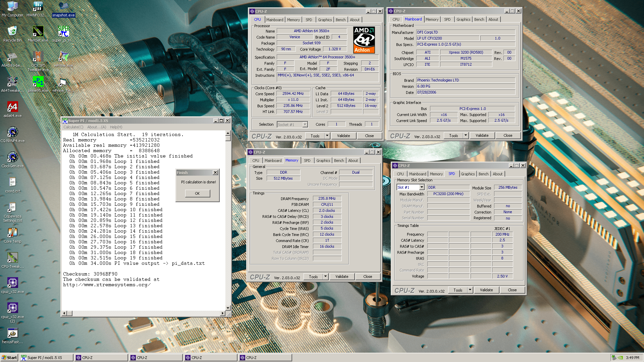The image size is (644, 362).
Task: Open OCX SPI Tweaker.exe icon
Action: [x=38, y=61]
